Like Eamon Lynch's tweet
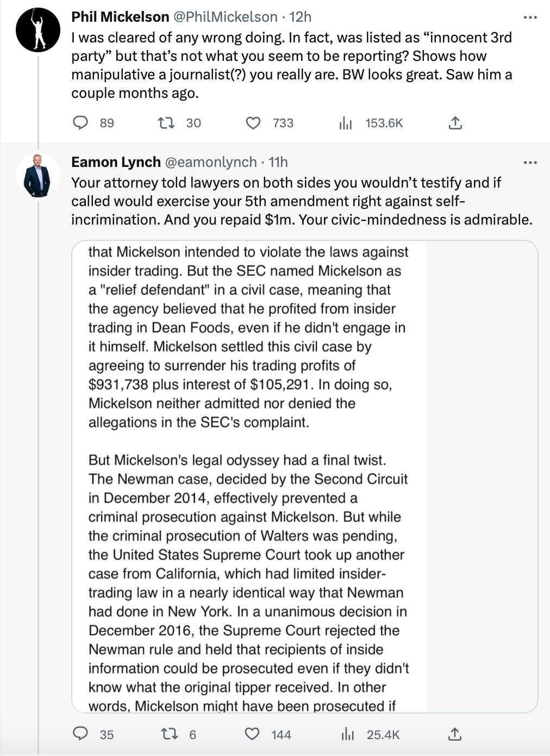Image resolution: width=550 pixels, height=756 pixels. point(252,734)
